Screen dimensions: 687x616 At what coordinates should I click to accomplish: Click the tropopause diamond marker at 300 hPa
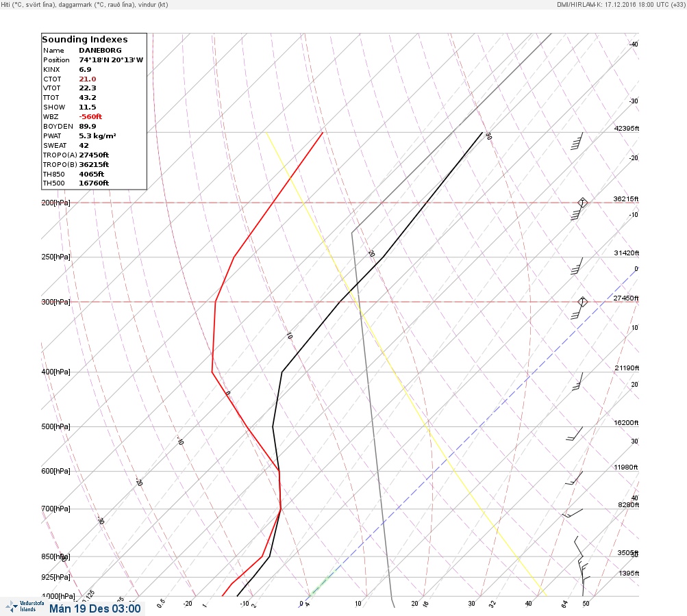pos(582,302)
